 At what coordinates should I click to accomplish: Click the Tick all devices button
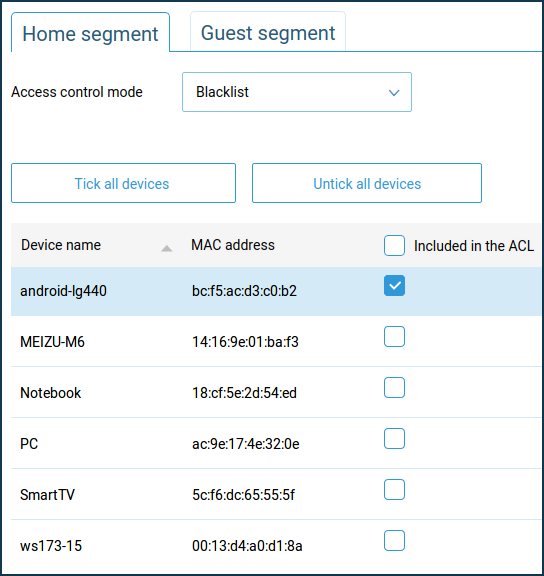[123, 183]
